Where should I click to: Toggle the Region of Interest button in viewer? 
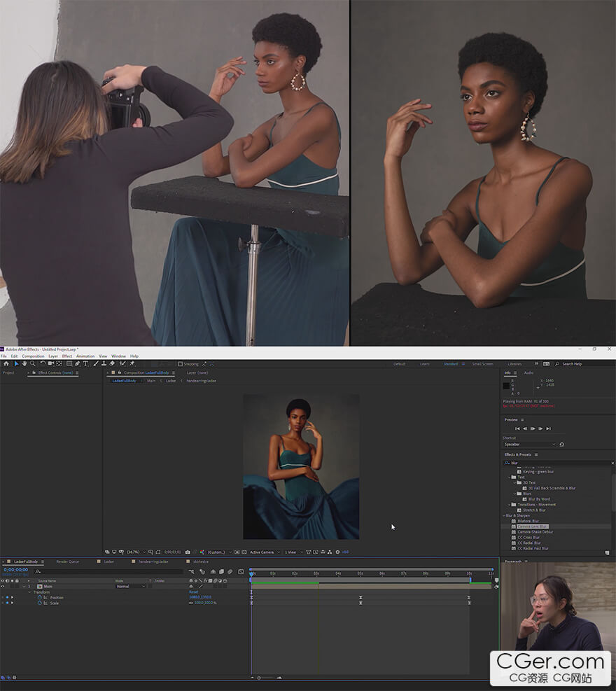tap(237, 552)
